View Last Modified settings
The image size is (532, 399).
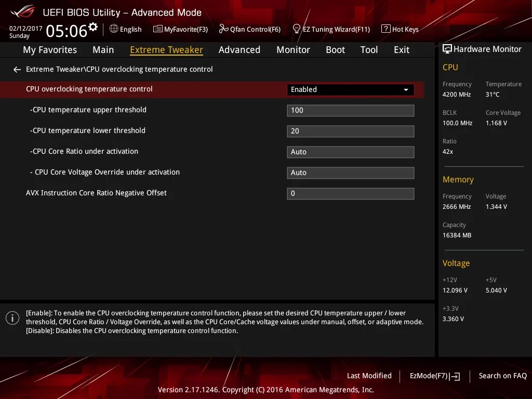[369, 376]
